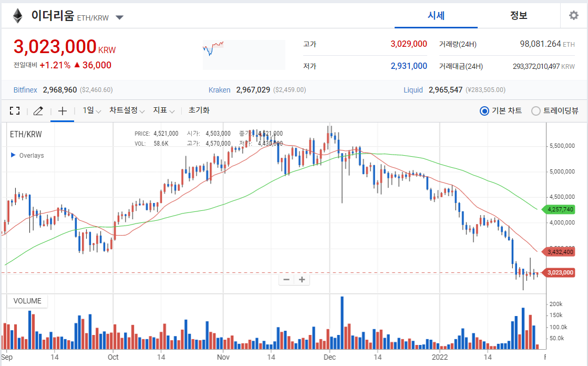Select the 기본 차트 radio button

[x=484, y=111]
